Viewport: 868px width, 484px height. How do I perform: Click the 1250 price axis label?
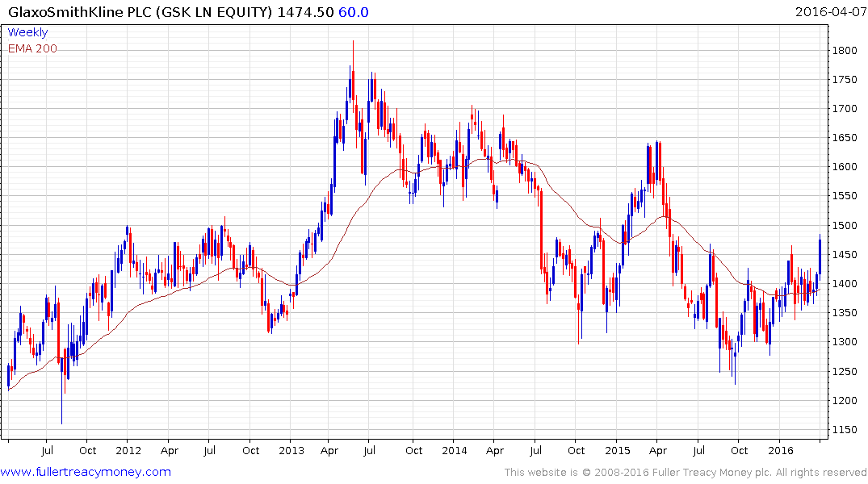coord(845,372)
